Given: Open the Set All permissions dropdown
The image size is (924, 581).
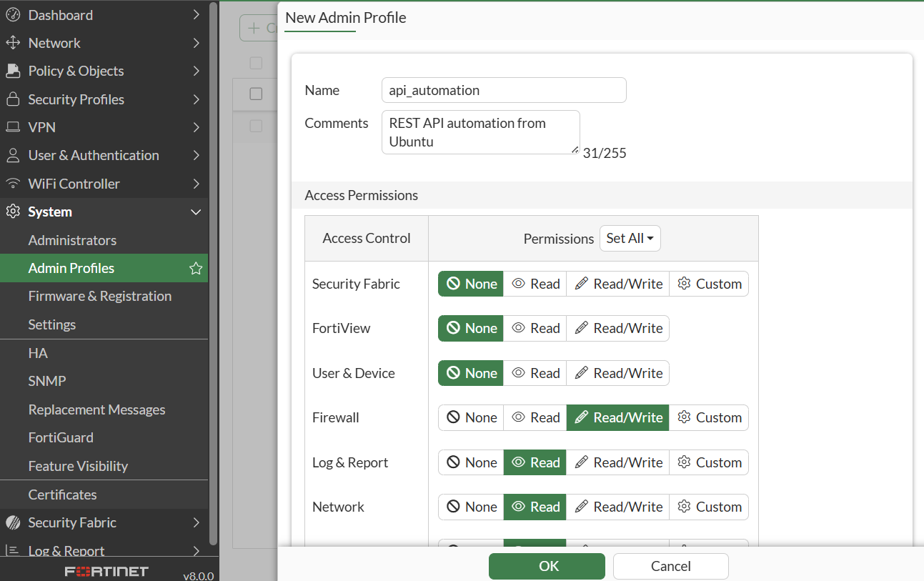Looking at the screenshot, I should [x=630, y=239].
